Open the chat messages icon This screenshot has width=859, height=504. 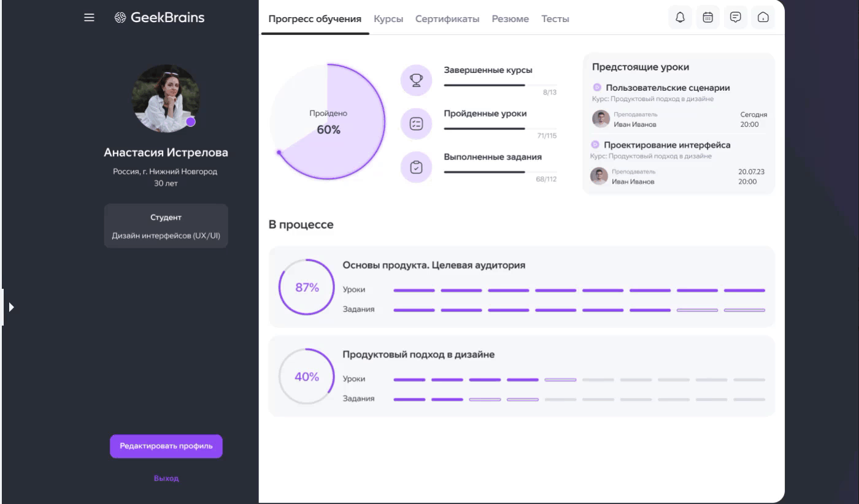click(x=735, y=18)
